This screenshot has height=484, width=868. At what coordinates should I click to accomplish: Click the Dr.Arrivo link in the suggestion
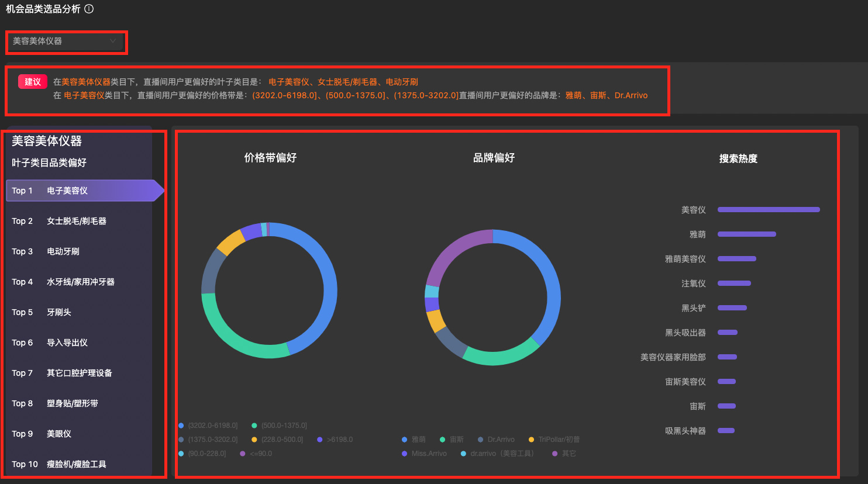pos(631,95)
